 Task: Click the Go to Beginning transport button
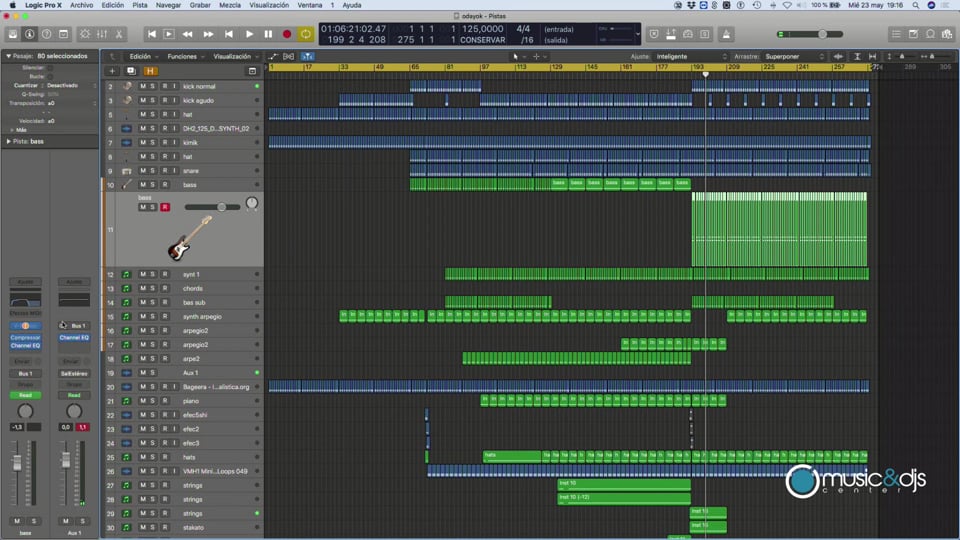click(x=151, y=34)
